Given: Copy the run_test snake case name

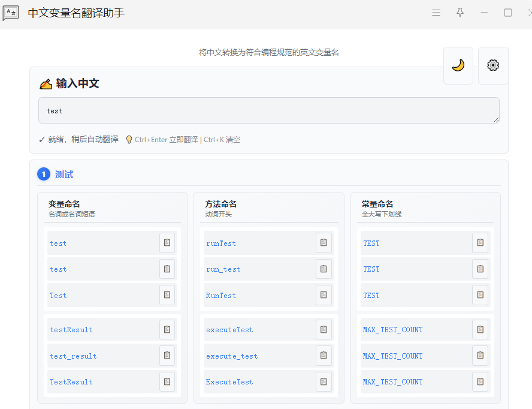Looking at the screenshot, I should click(324, 269).
